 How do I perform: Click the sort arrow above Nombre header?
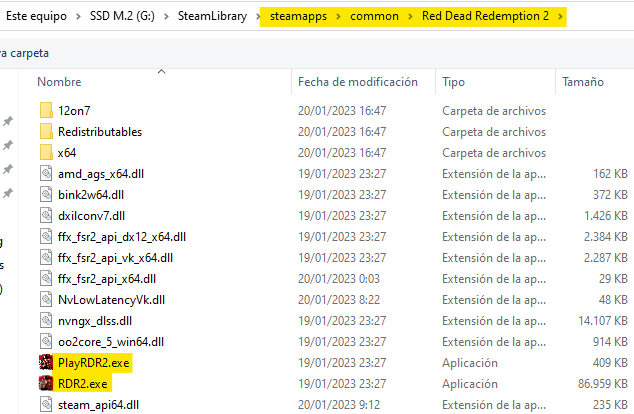(161, 72)
